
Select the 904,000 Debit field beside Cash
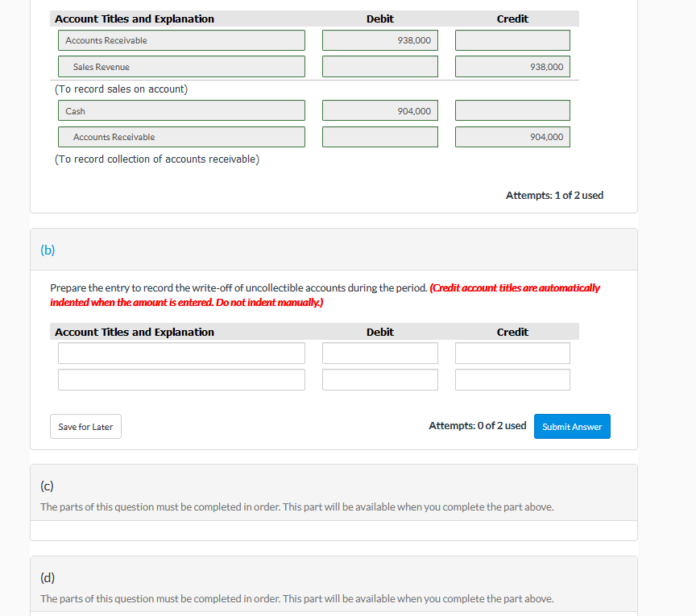tap(379, 110)
